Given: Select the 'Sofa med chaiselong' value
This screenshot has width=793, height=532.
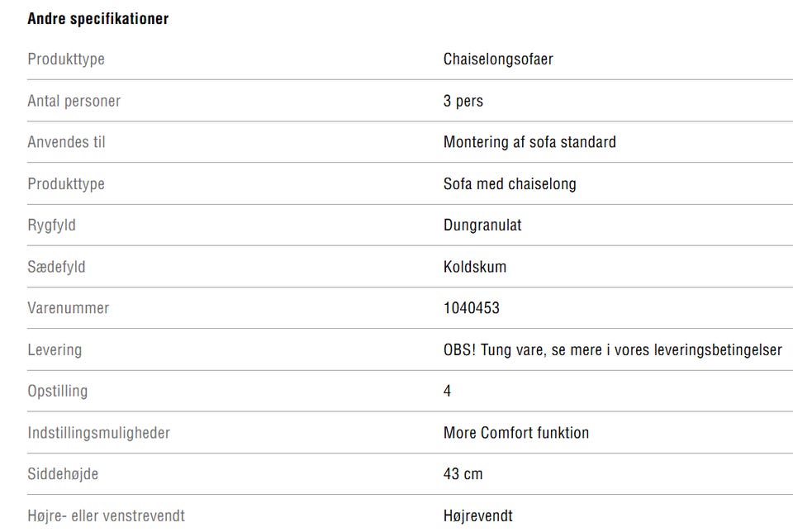Looking at the screenshot, I should click(x=510, y=183).
